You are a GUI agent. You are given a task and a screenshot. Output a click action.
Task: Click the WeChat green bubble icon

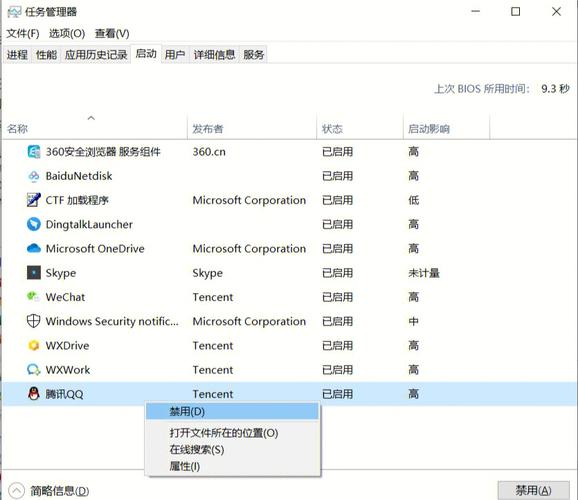[34, 297]
